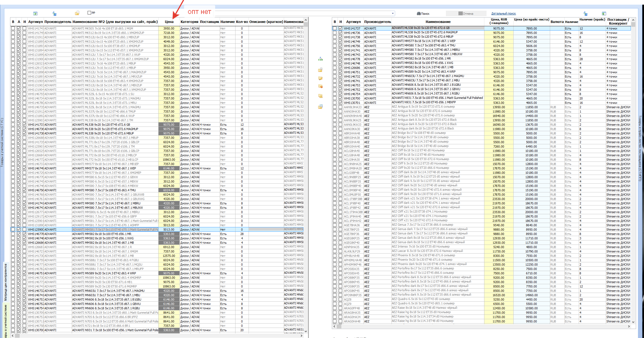
Task: Tick the Н checkbox for AEZ row AQZ8
Action: coord(340,299)
